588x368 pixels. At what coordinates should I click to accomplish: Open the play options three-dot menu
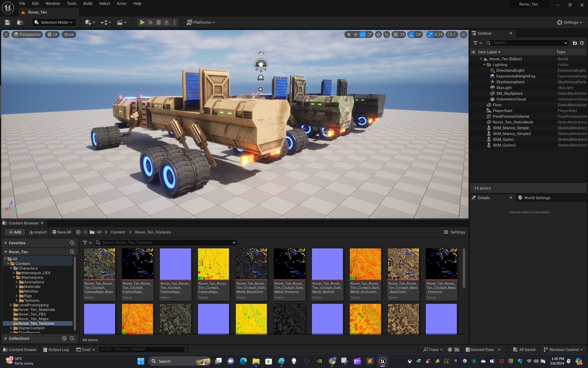tap(175, 22)
